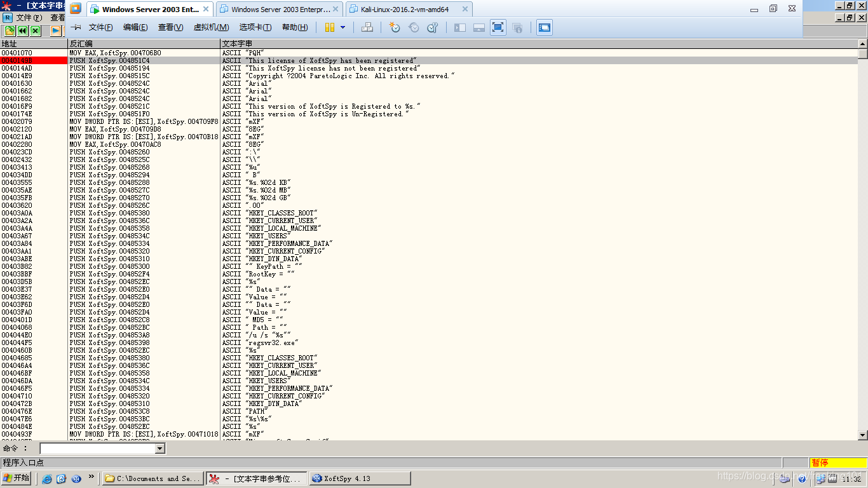The image size is (868, 488).
Task: Close the Kali-Linux-2016.2-vm-amd64 tab
Action: point(465,10)
